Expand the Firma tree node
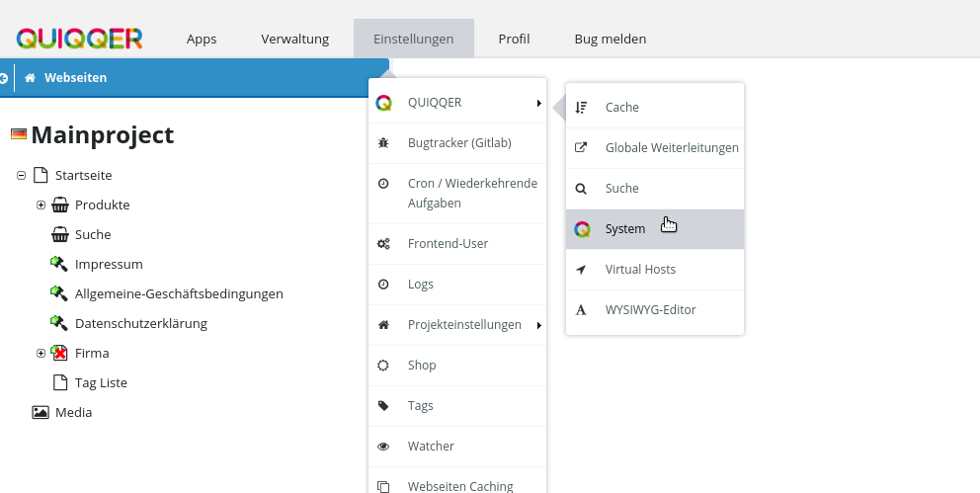The height and width of the screenshot is (493, 980). 41,354
